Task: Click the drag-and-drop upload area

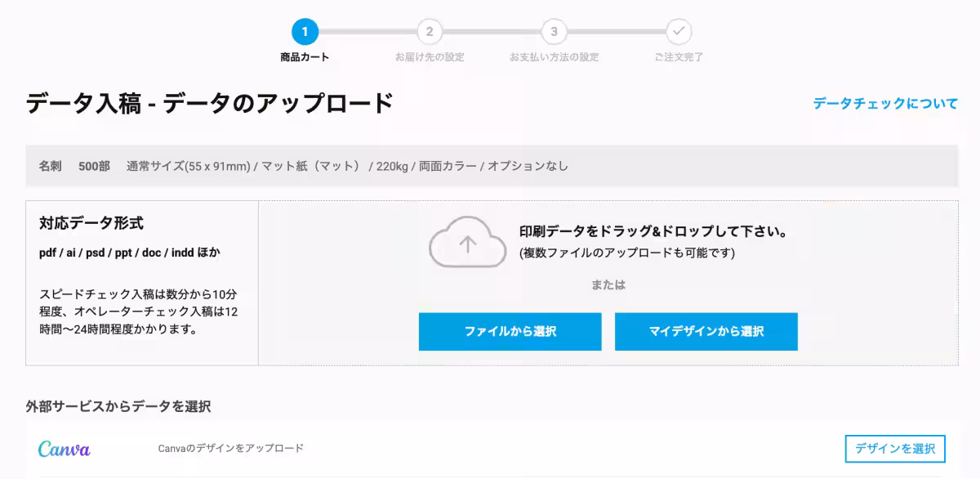Action: pyautogui.click(x=604, y=278)
